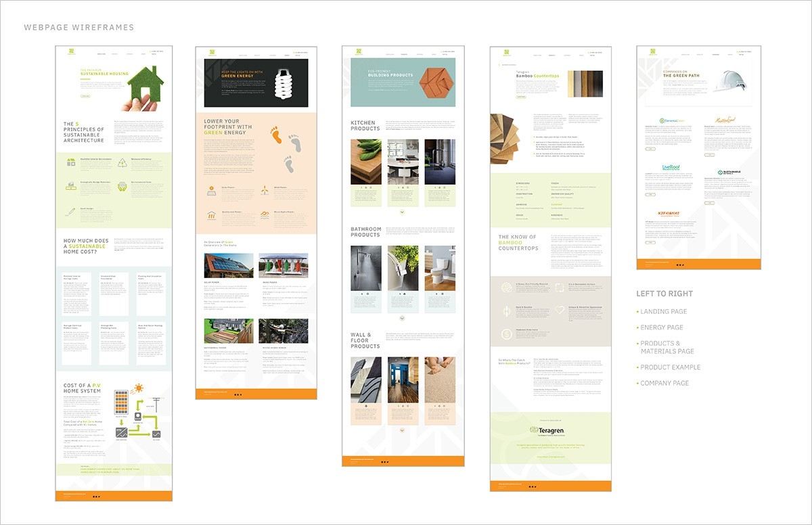812x525 pixels.
Task: Click the Micro Hydro Power wave icon
Action: click(264, 216)
